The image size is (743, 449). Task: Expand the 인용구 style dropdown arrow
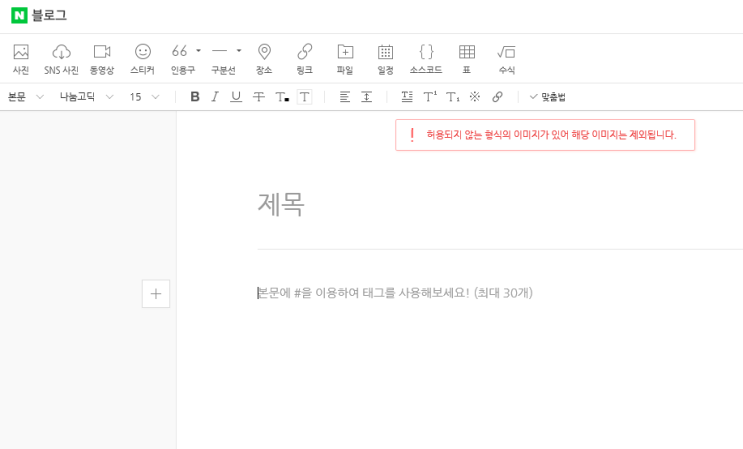pos(199,51)
